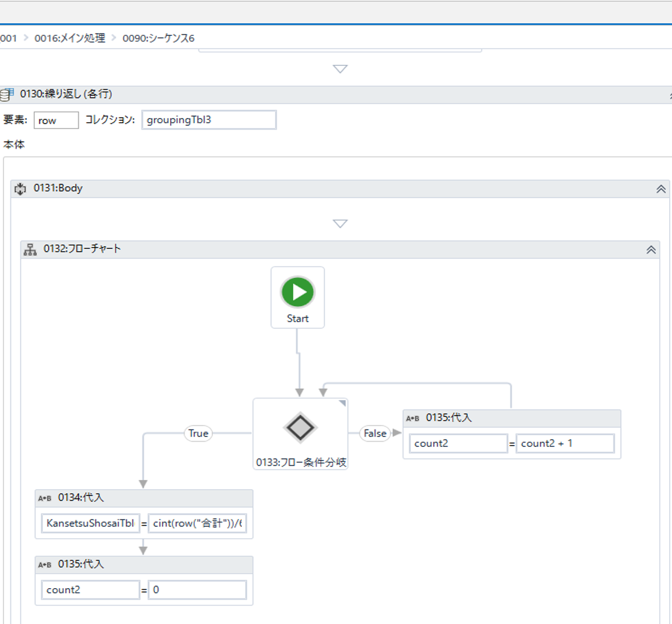Viewport: 672px width, 624px height.
Task: Collapse the 0132:フローチャート container
Action: pyautogui.click(x=651, y=250)
